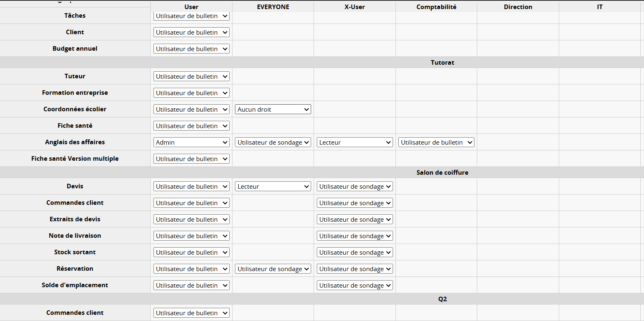Open the User dropdown for Tâches

[x=191, y=16]
